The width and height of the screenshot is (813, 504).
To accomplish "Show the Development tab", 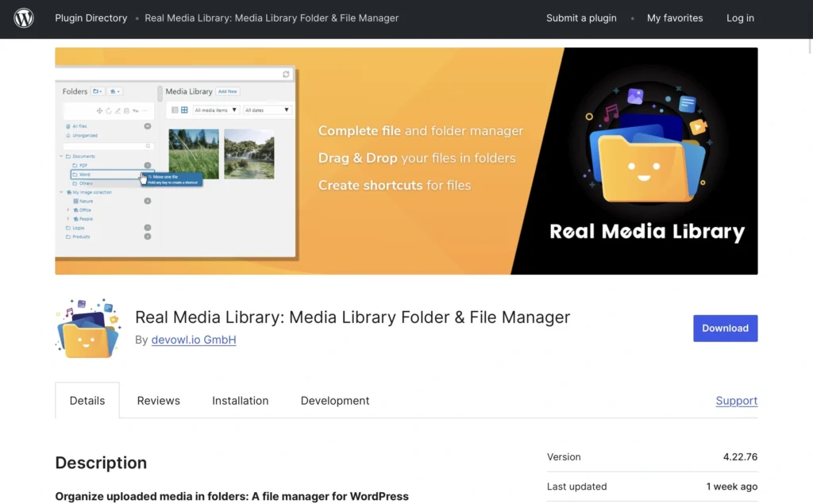I will [x=335, y=400].
